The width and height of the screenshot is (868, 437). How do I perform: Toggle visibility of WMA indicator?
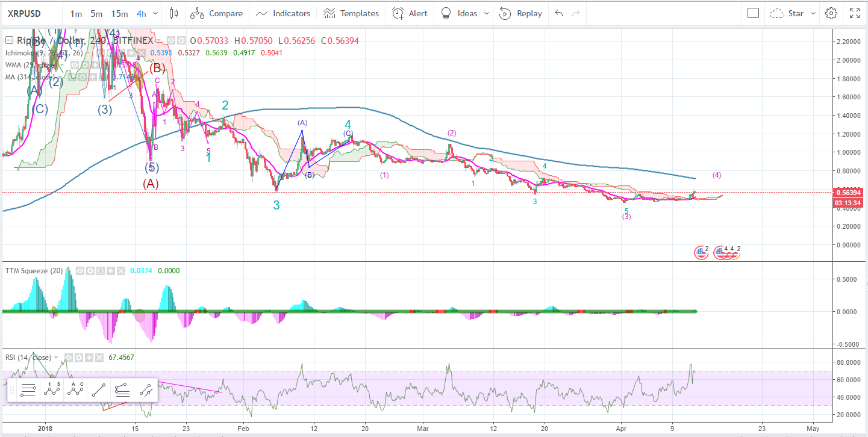pos(74,65)
